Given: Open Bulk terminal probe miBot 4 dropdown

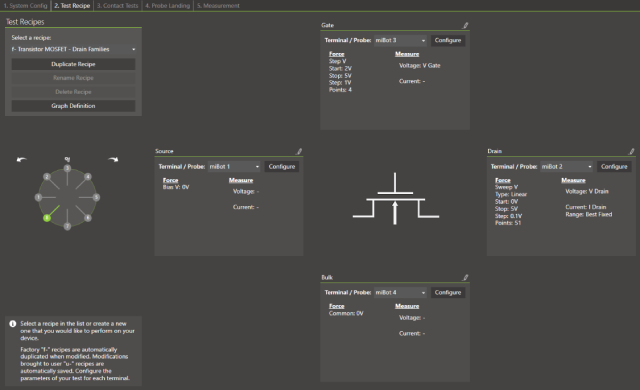Looking at the screenshot, I should [400, 292].
